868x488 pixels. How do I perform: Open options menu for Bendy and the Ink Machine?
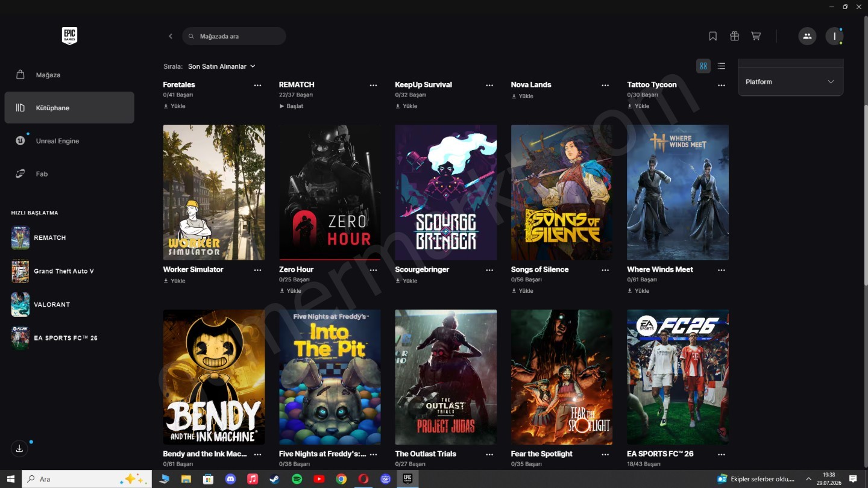tap(258, 454)
